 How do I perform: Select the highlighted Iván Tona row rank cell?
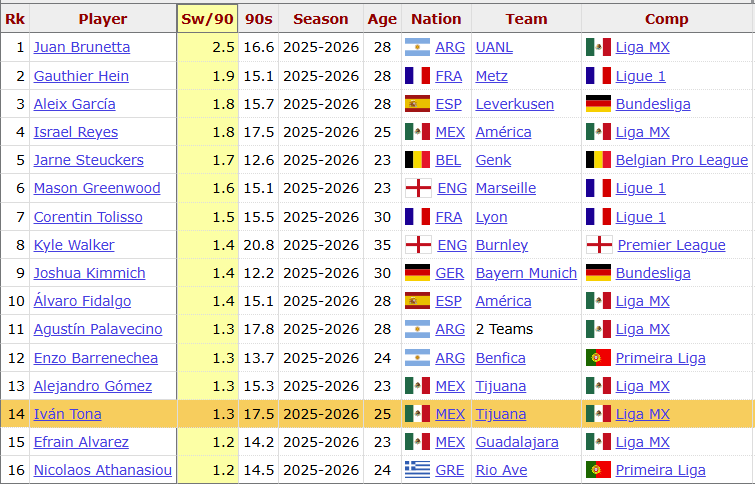tap(15, 414)
